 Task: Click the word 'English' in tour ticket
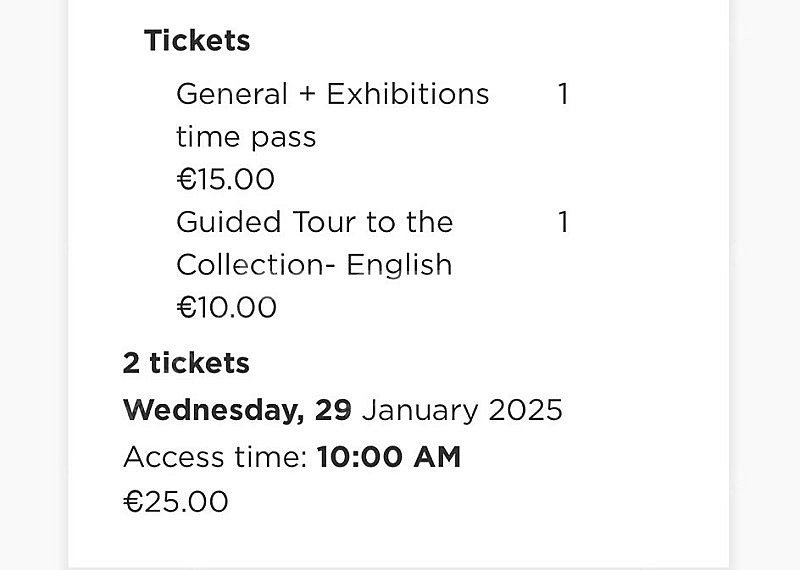coord(399,265)
